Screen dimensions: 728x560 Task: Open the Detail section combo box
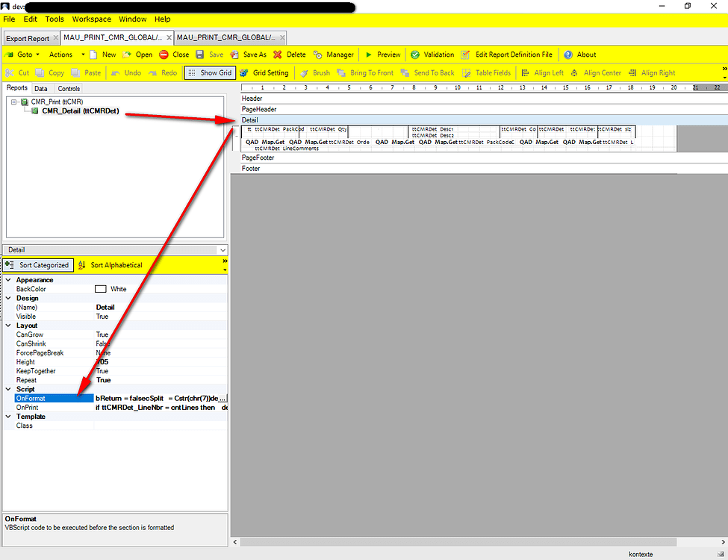(x=223, y=250)
